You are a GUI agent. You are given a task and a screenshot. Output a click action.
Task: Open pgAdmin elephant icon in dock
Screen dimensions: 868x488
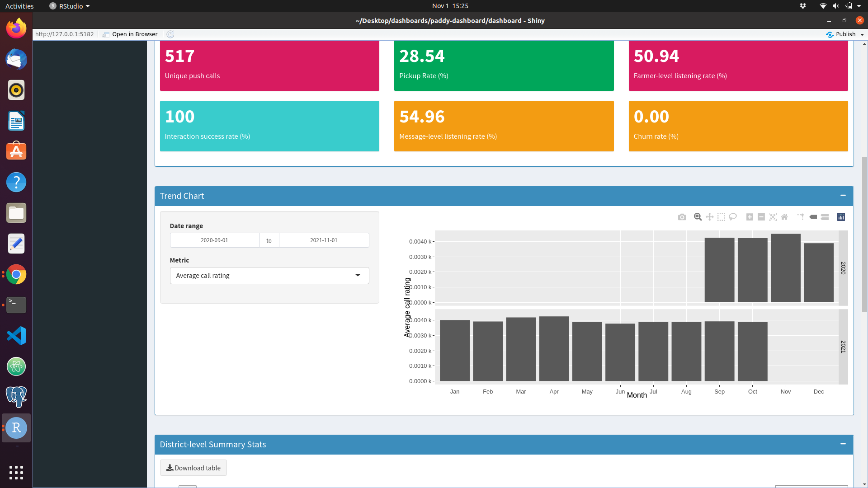[16, 397]
